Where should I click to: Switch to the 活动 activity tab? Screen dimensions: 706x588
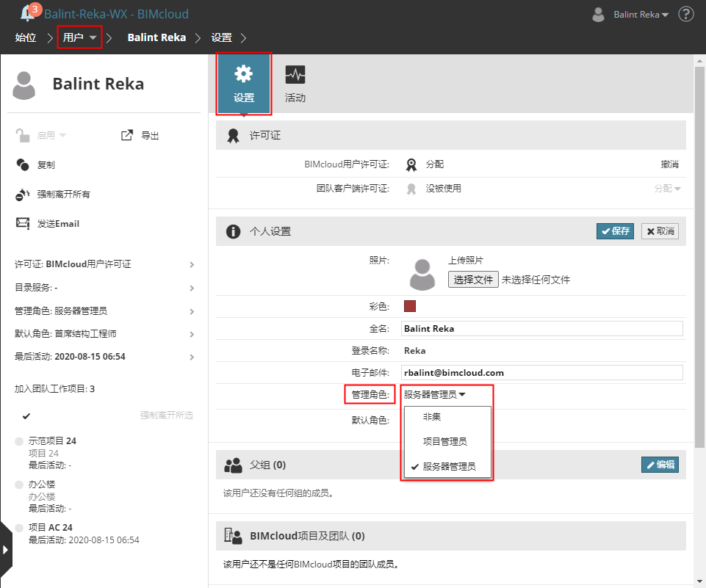tap(295, 84)
